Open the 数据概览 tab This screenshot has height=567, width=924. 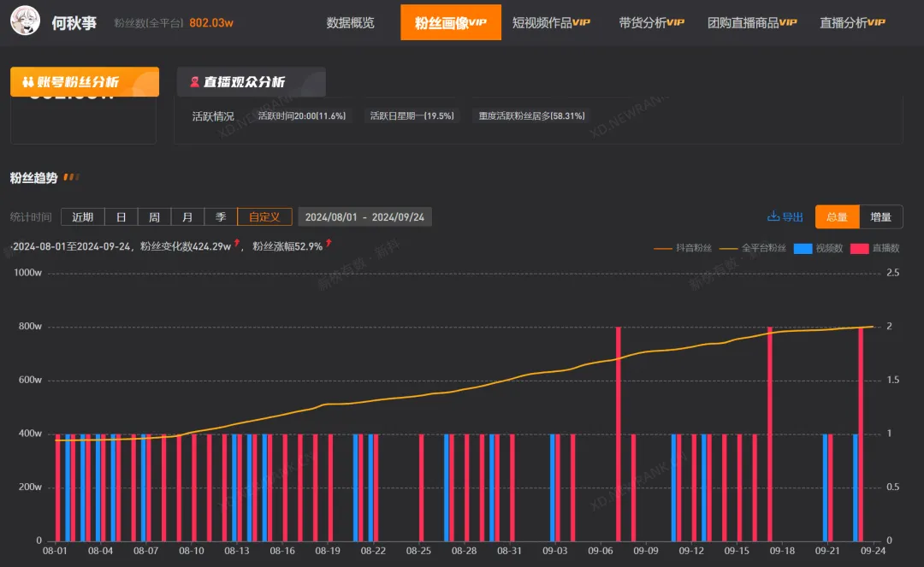350,23
